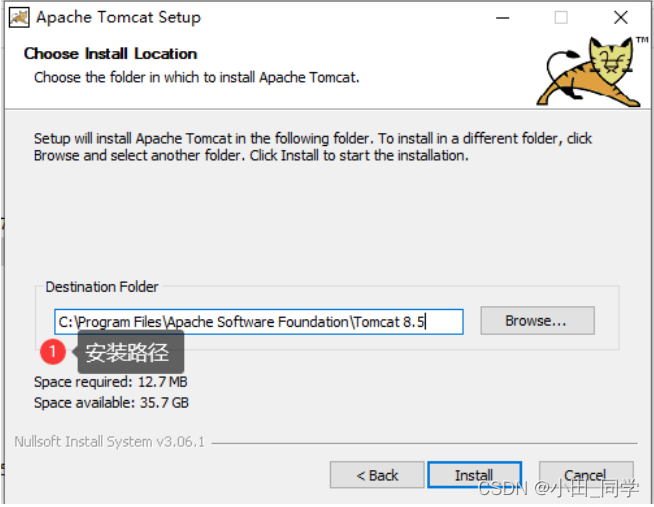Screen dimensions: 654x507
Task: Click the disabled maximize window icon
Action: pos(561,18)
